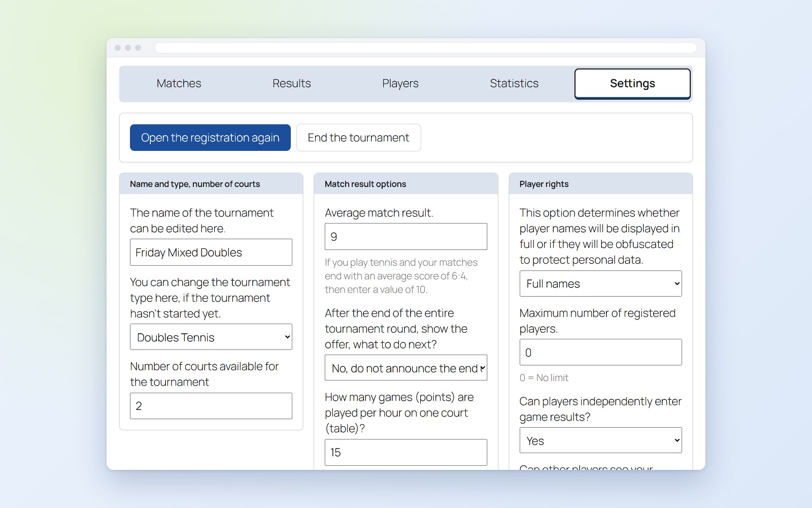
Task: Click 'Maximum number of registered players.' label
Action: click(597, 321)
